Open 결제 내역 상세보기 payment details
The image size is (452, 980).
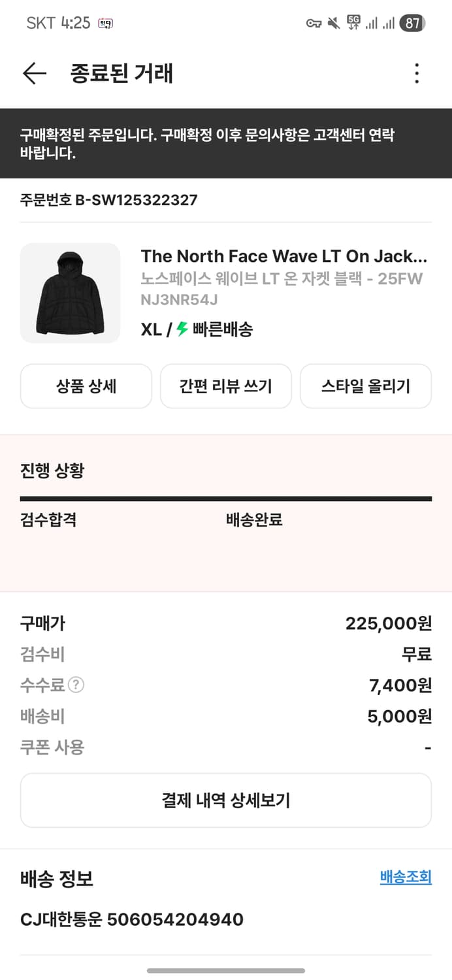tap(225, 800)
